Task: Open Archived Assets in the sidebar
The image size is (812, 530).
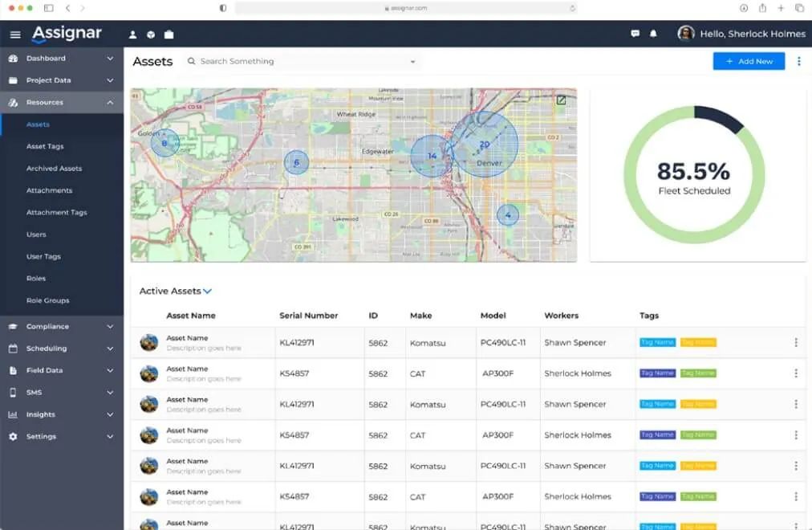Action: pyautogui.click(x=54, y=169)
